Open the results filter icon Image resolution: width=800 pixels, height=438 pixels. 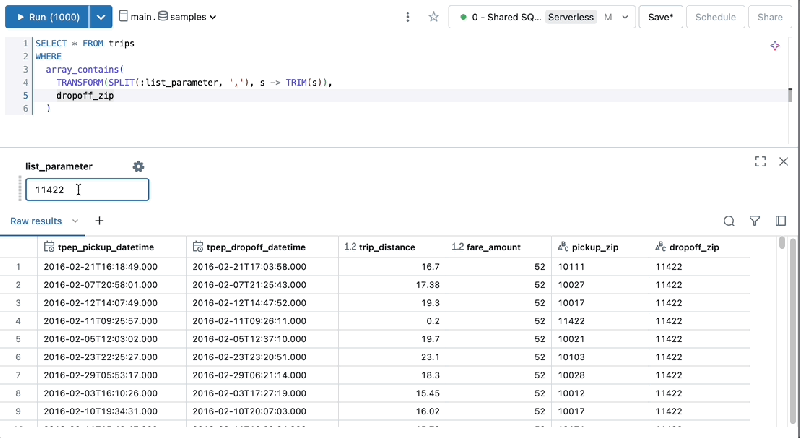tap(755, 221)
